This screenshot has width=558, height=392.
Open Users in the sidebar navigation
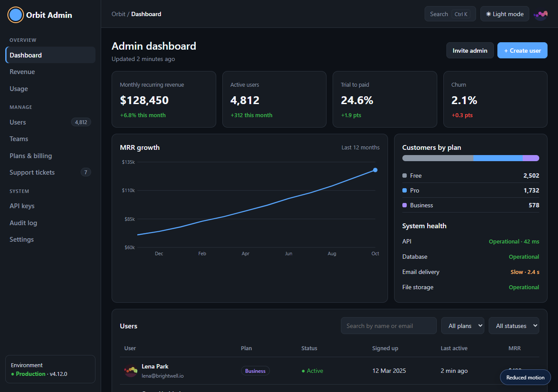tap(51, 122)
